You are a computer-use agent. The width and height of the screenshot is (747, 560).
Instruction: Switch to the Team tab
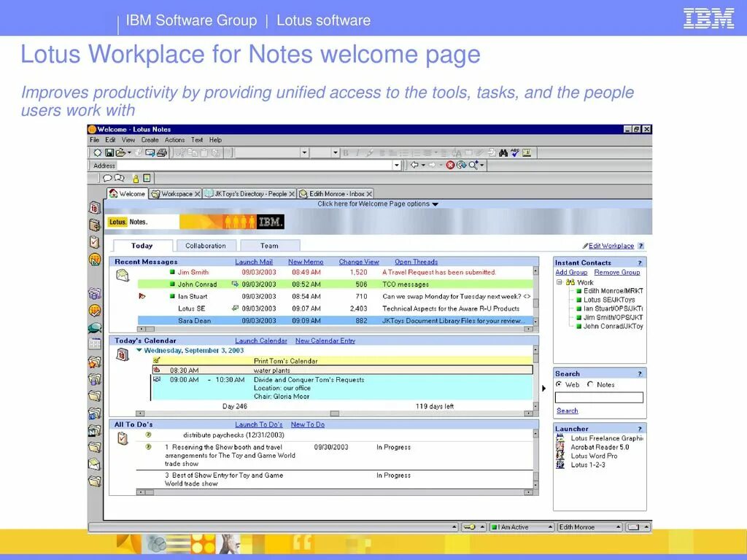tap(270, 246)
